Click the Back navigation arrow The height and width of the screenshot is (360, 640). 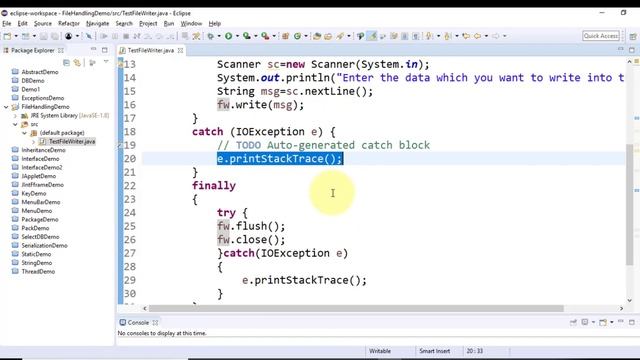[x=477, y=36]
